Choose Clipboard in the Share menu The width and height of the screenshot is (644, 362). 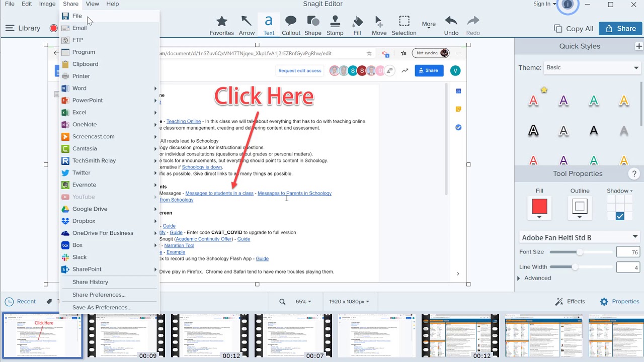point(110,64)
